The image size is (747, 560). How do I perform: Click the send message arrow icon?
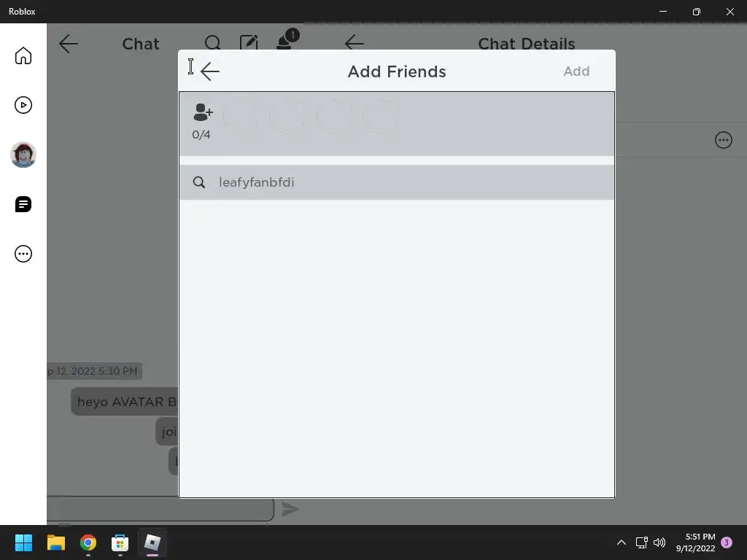coord(290,509)
